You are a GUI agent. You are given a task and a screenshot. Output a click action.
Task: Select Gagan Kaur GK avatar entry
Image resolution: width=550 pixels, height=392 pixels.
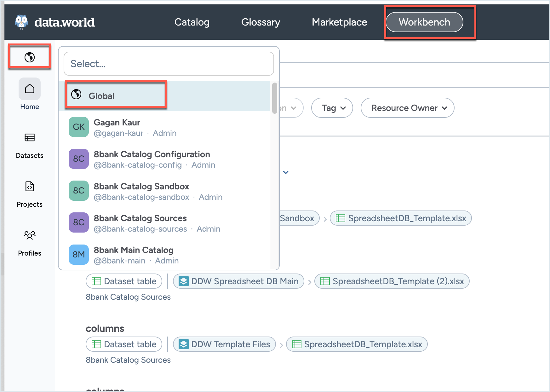(x=79, y=127)
